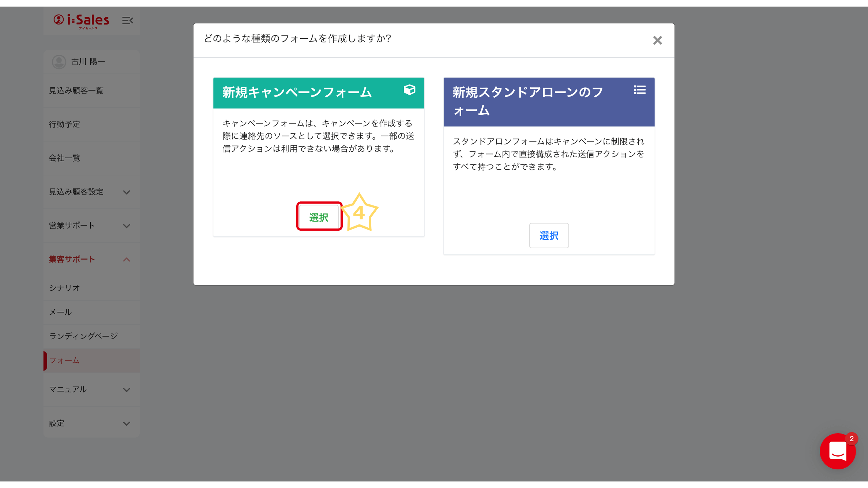The width and height of the screenshot is (868, 488).
Task: Click the list icon on standalone form card
Action: coord(639,90)
